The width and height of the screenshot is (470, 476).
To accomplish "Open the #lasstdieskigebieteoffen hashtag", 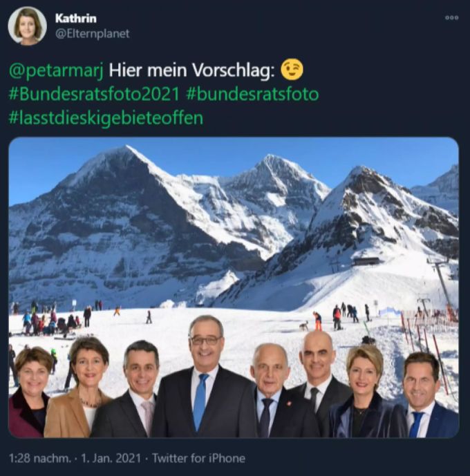I will coord(106,117).
